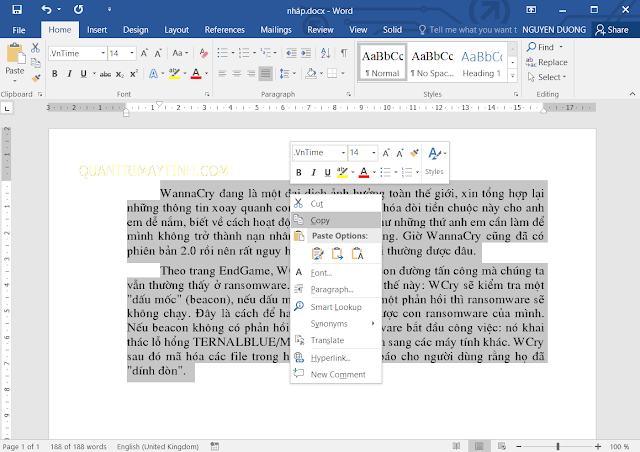Toggle Show/Hide paragraph marks
640x452 pixels.
[344, 53]
